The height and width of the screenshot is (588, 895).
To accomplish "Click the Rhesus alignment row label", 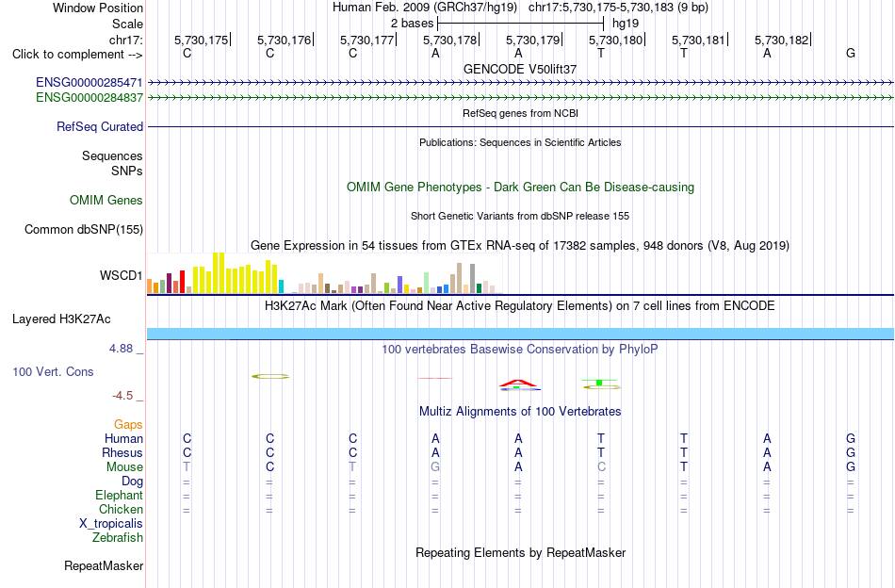I will 122,452.
